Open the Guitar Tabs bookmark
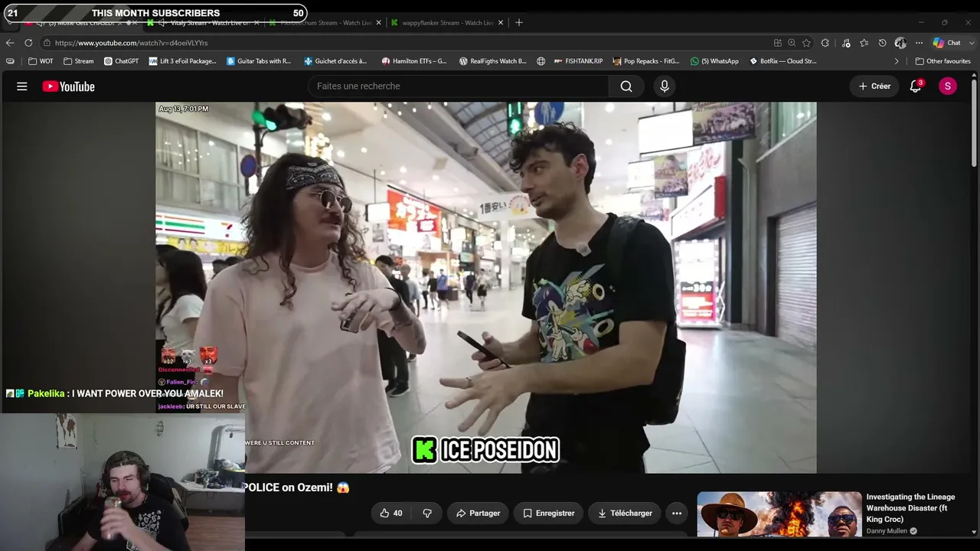Image resolution: width=980 pixels, height=551 pixels. (260, 61)
